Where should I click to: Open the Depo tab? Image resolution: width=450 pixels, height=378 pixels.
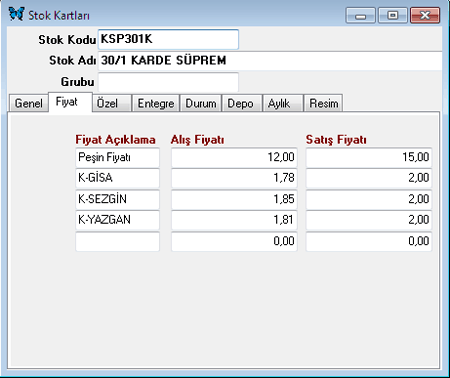(242, 103)
